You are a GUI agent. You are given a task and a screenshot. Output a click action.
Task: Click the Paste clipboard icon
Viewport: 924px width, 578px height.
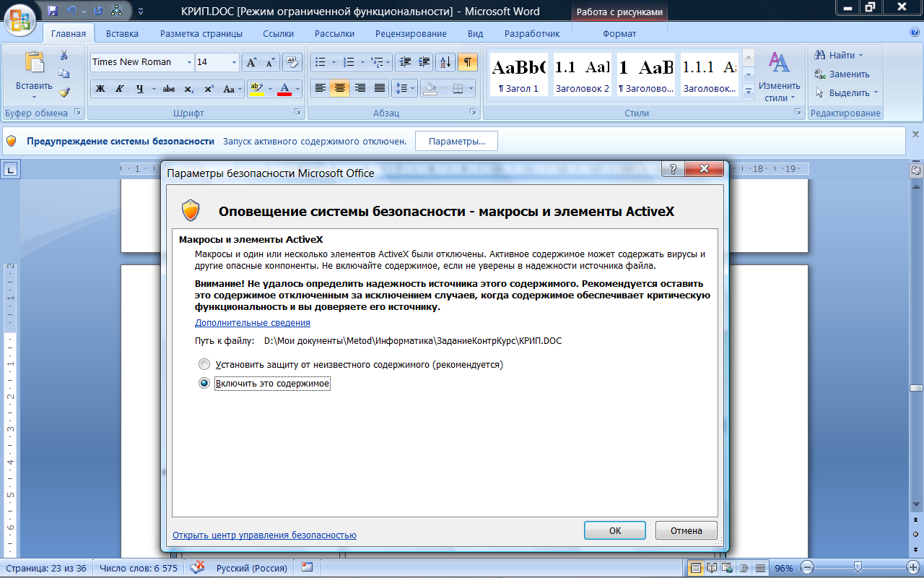pyautogui.click(x=34, y=63)
